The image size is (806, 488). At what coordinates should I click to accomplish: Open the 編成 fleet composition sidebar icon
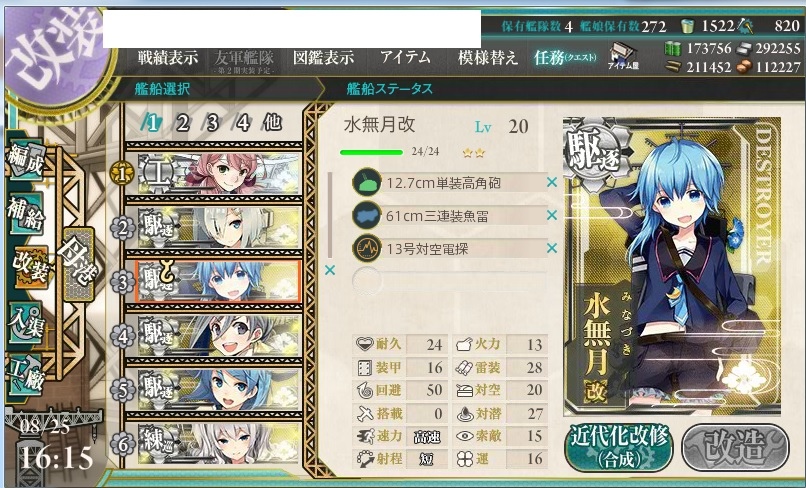pyautogui.click(x=26, y=161)
